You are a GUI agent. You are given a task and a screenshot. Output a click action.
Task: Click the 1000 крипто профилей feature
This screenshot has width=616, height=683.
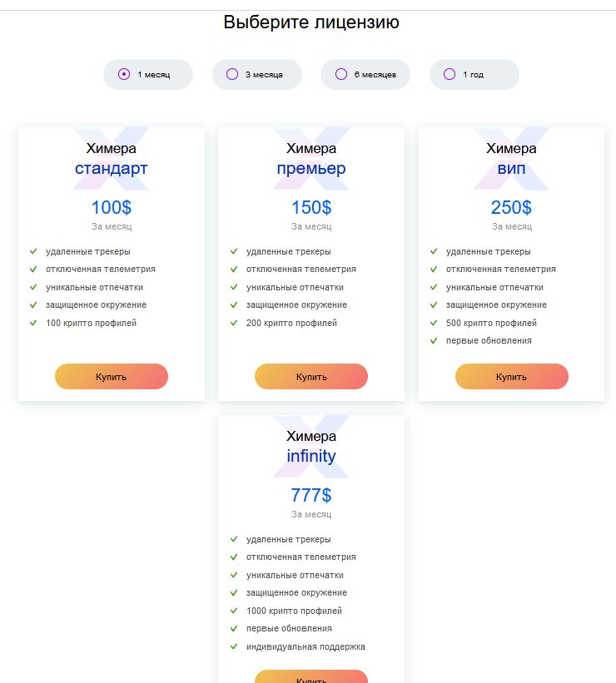(294, 611)
